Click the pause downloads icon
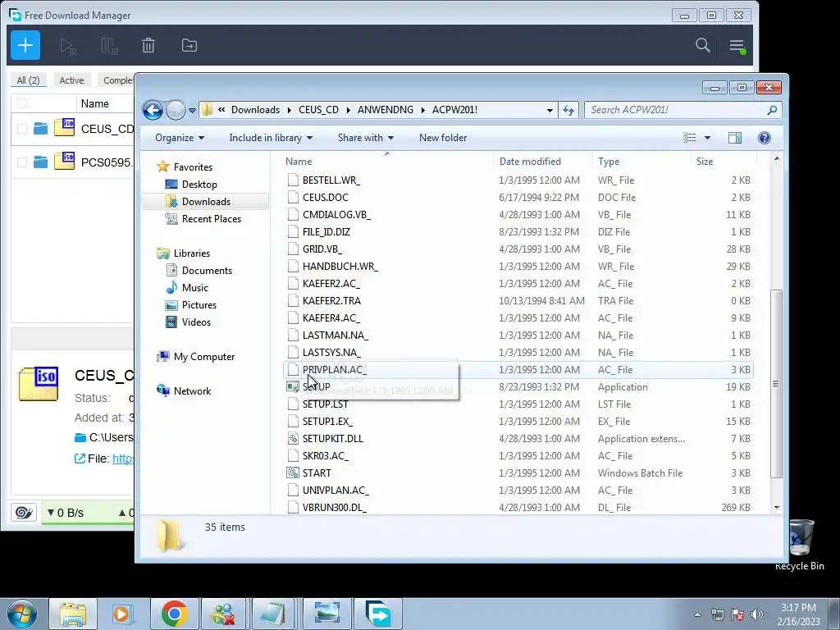 109,46
